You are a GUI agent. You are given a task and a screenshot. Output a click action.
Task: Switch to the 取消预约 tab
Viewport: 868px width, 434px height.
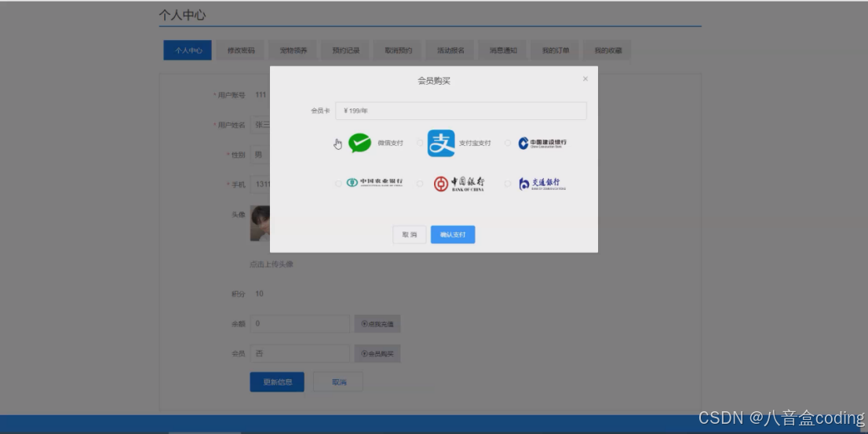pyautogui.click(x=398, y=50)
